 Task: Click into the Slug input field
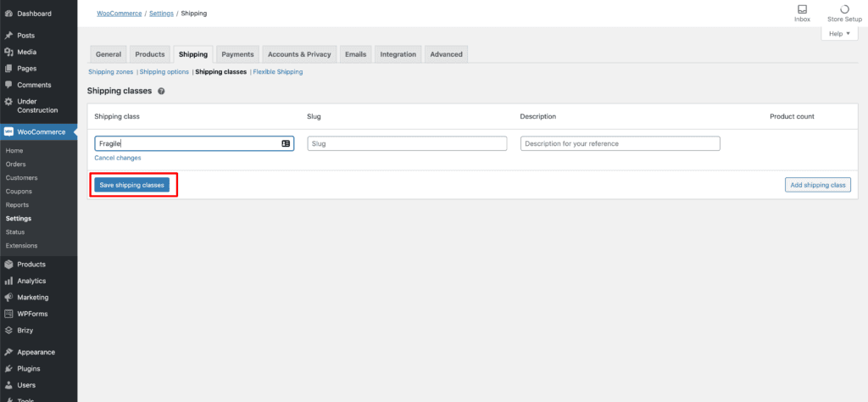408,143
